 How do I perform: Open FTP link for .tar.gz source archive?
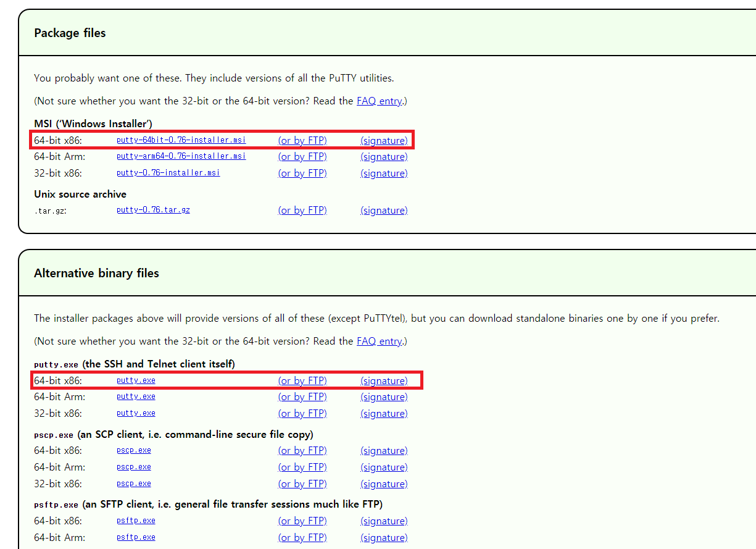click(x=302, y=211)
